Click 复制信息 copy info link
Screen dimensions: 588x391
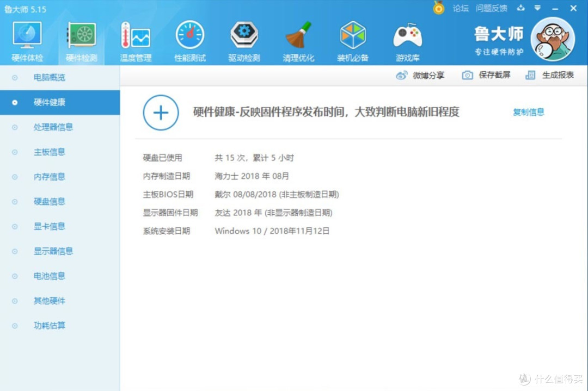(528, 112)
